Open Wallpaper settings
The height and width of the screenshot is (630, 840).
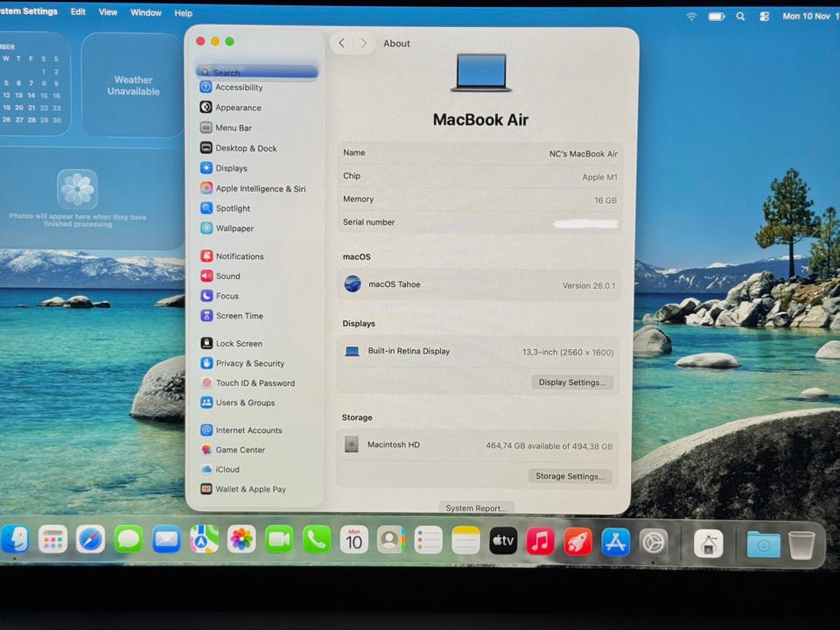[x=234, y=228]
